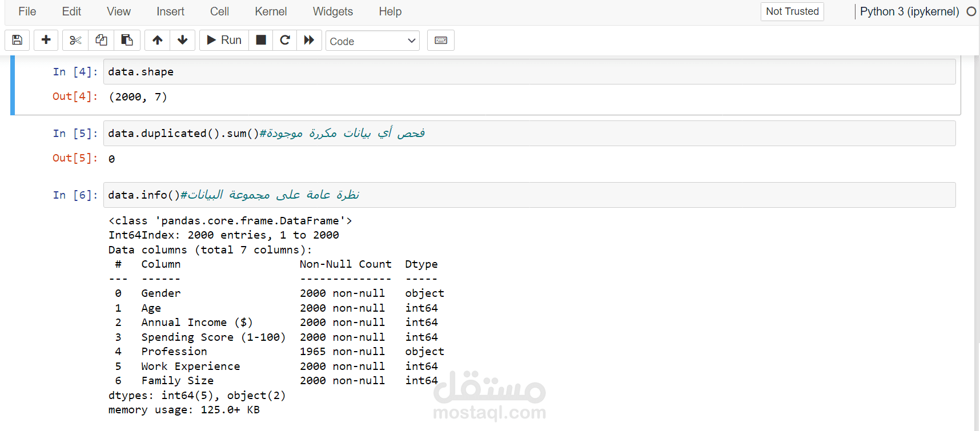Viewport: 980px width, 431px height.
Task: Move selected cell up arrow
Action: pyautogui.click(x=158, y=40)
